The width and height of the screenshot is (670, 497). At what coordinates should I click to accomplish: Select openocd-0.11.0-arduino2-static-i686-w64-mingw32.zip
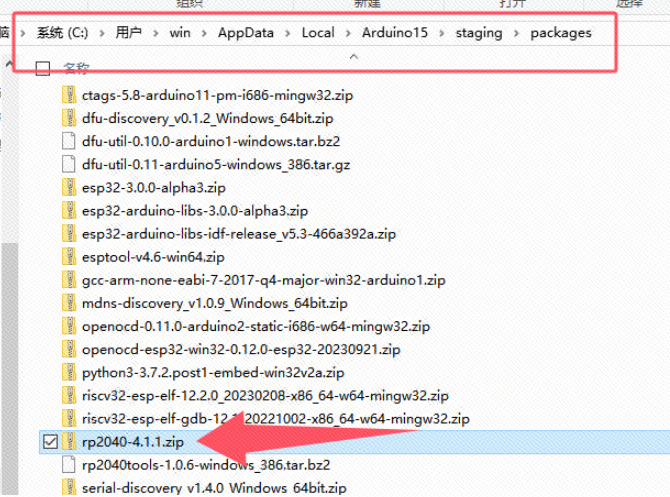256,326
